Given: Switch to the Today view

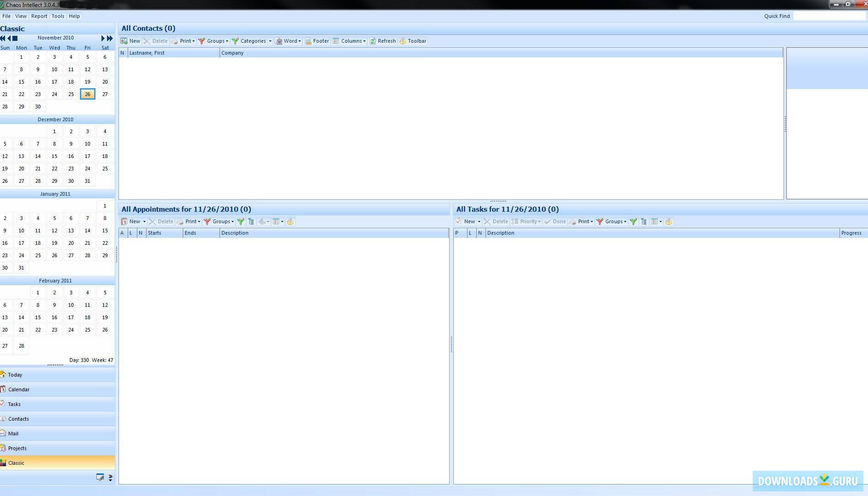Looking at the screenshot, I should click(57, 375).
